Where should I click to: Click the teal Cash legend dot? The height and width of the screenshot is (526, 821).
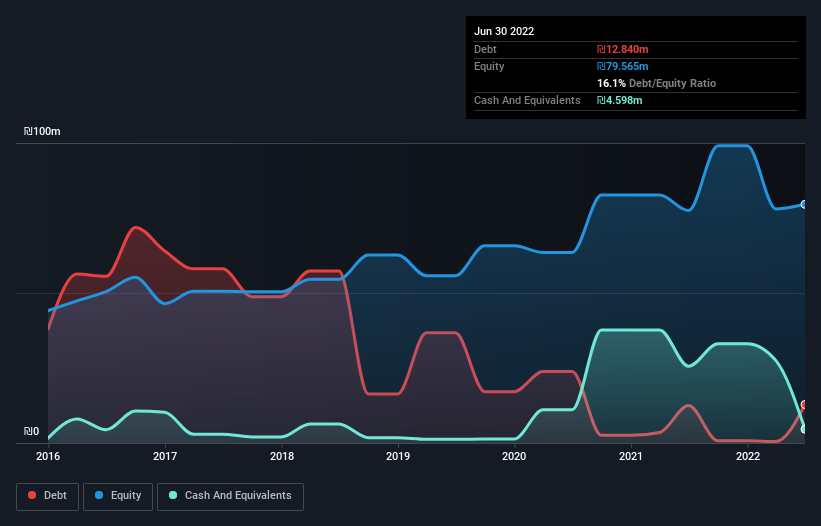click(x=173, y=495)
